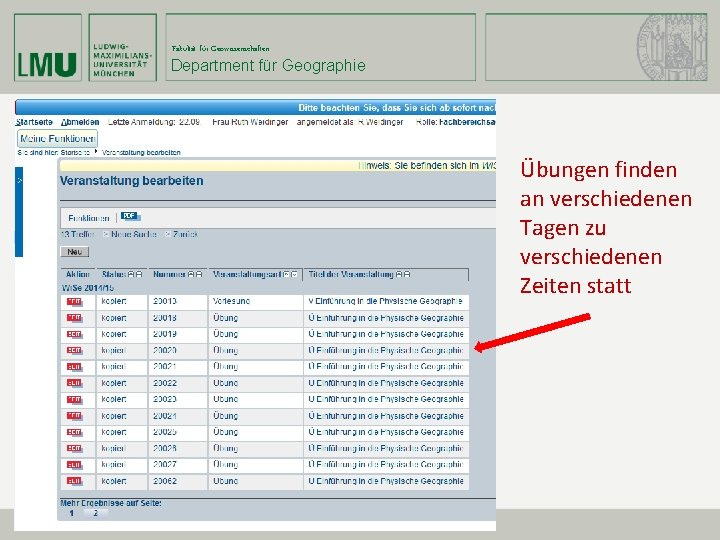Image resolution: width=720 pixels, height=540 pixels.
Task: Click number cell 20022
Action: [178, 383]
